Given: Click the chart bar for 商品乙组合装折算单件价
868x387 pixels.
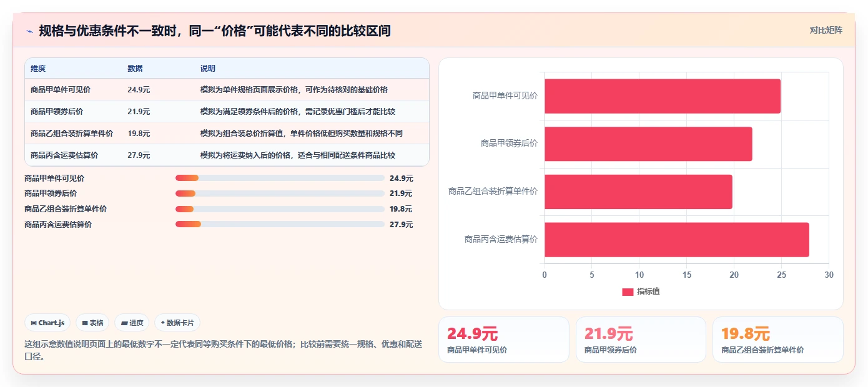Looking at the screenshot, I should tap(638, 192).
